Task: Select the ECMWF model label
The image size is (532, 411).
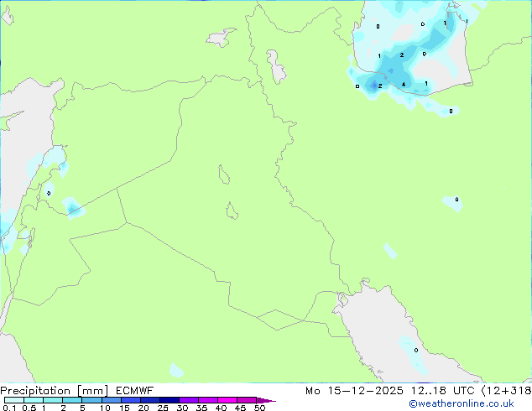Action: [135, 391]
